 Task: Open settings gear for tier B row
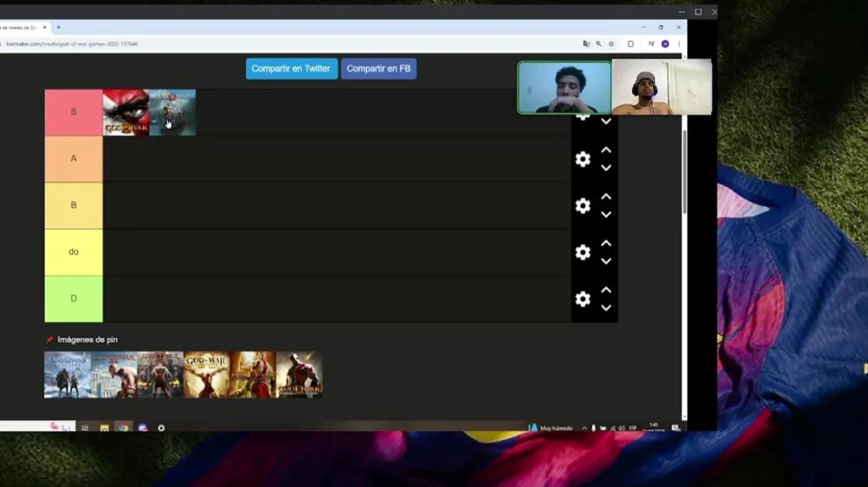[583, 206]
